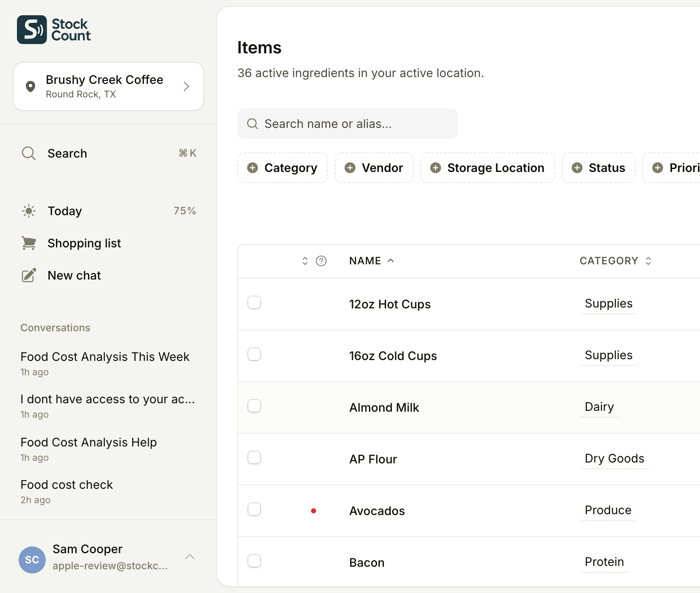
Task: Select the 16oz Cold Cups checkbox
Action: click(254, 354)
